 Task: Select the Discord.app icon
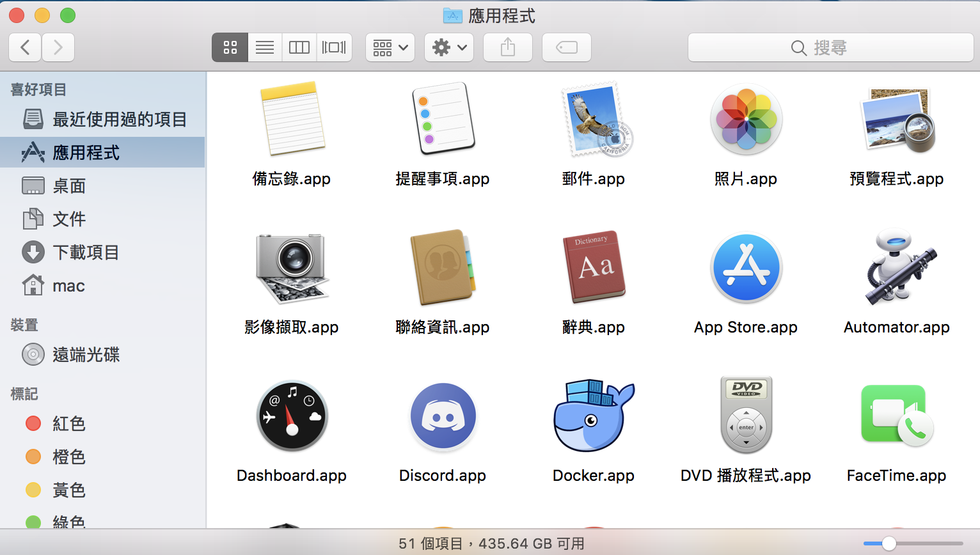point(443,416)
